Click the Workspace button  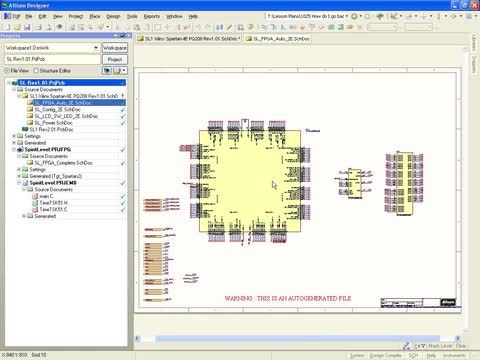(115, 48)
